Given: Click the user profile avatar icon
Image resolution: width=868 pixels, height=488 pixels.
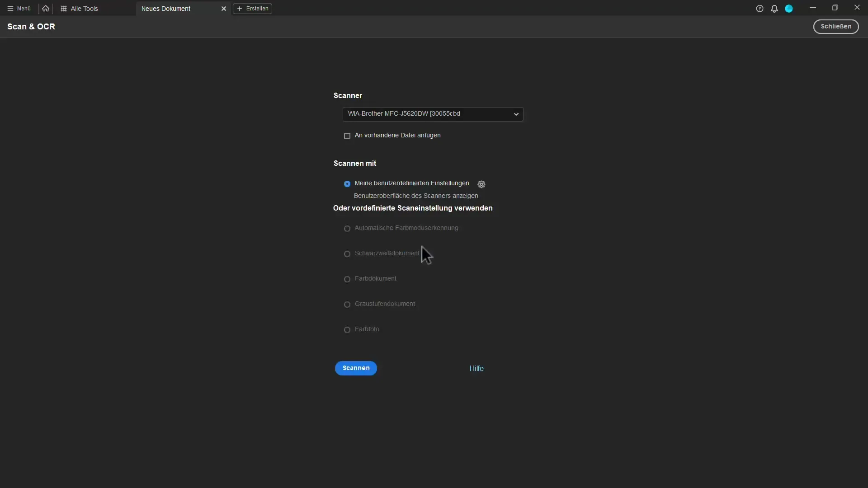Looking at the screenshot, I should pos(789,8).
